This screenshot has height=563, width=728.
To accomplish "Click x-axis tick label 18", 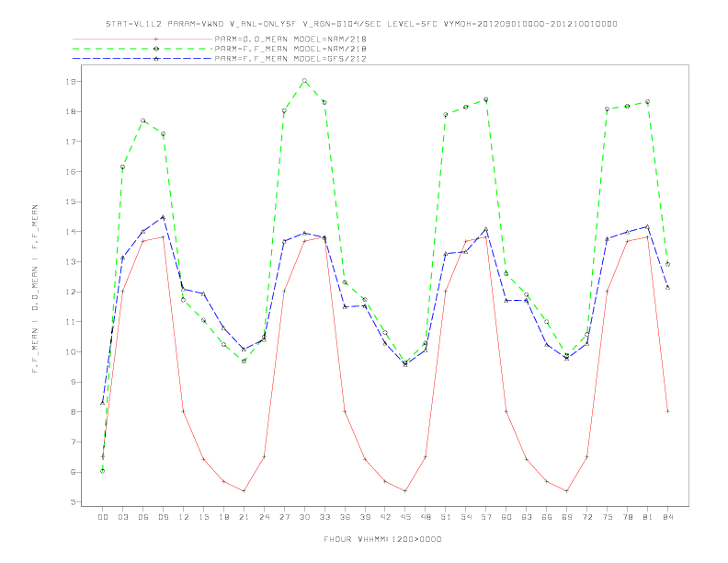I will tap(223, 517).
